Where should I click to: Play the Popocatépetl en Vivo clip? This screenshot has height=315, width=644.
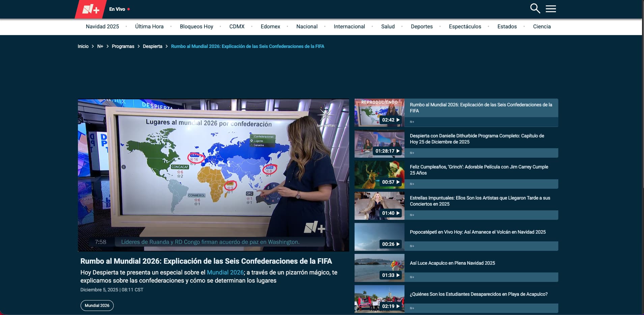[x=379, y=237]
